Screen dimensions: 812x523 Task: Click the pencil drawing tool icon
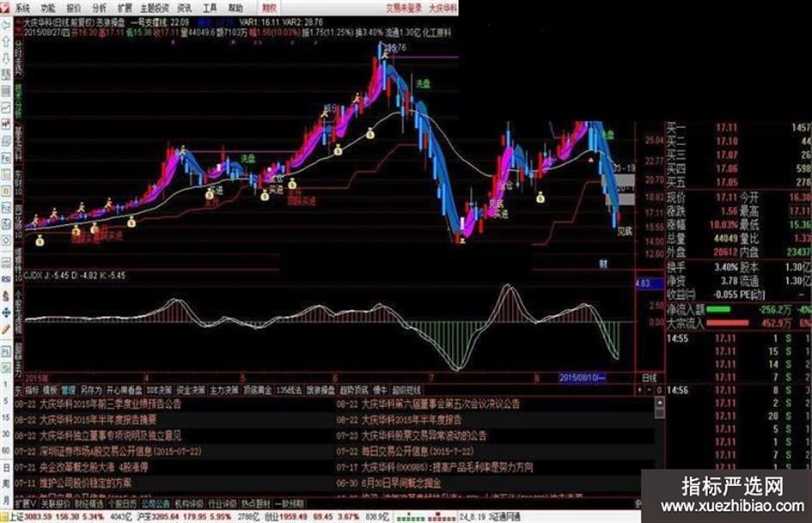click(x=6, y=329)
